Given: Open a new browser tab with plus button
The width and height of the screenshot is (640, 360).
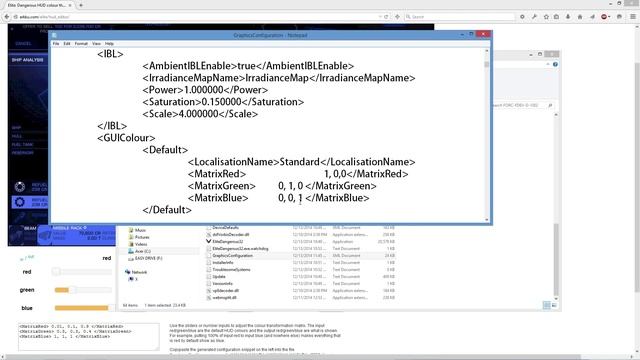Looking at the screenshot, I should (x=81, y=5).
